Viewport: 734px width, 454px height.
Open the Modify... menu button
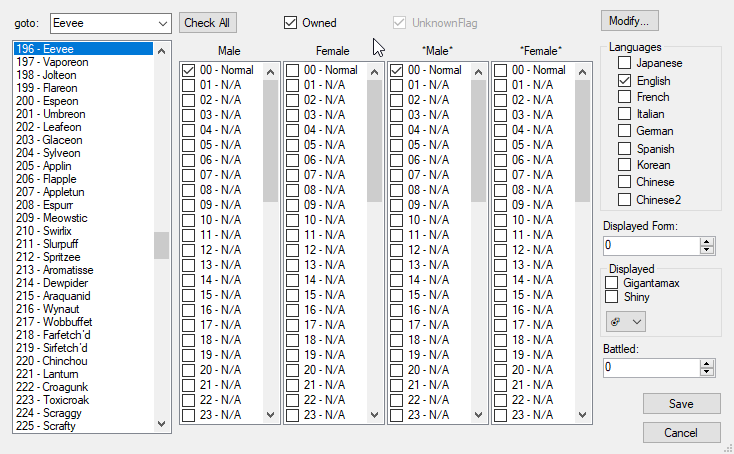630,21
